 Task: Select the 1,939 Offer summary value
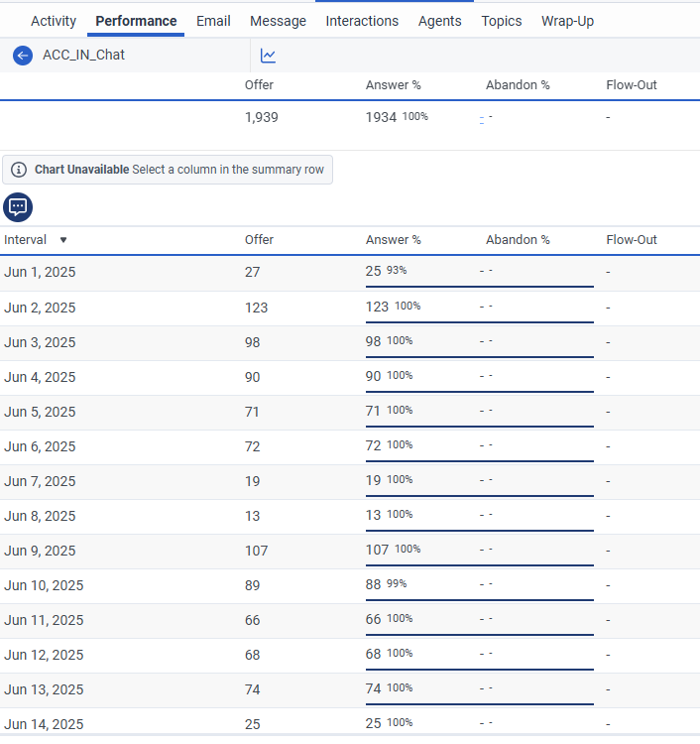pos(262,117)
